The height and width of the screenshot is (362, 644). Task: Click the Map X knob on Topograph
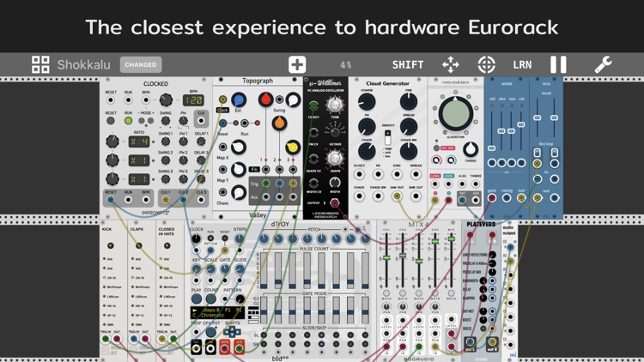238,147
